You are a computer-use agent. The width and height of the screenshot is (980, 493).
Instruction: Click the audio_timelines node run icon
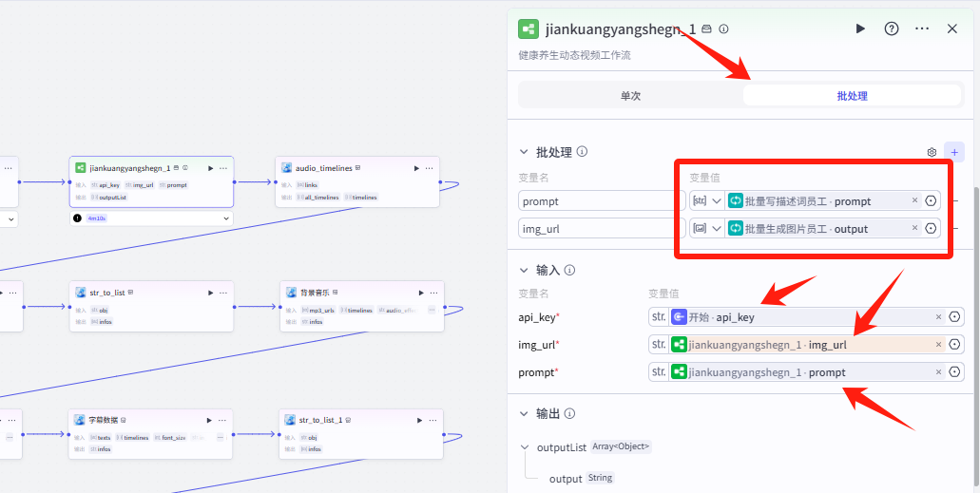click(x=416, y=168)
